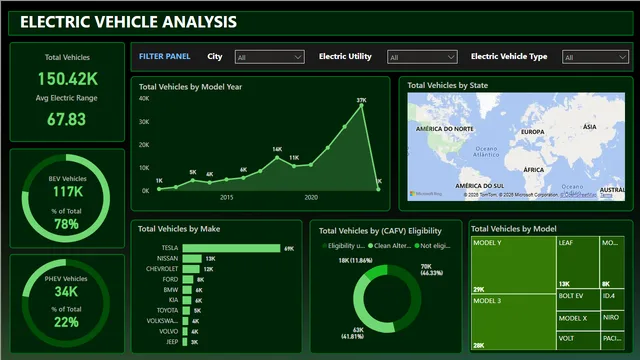Select the NIRO treemap tile
The height and width of the screenshot is (360, 640).
612,321
